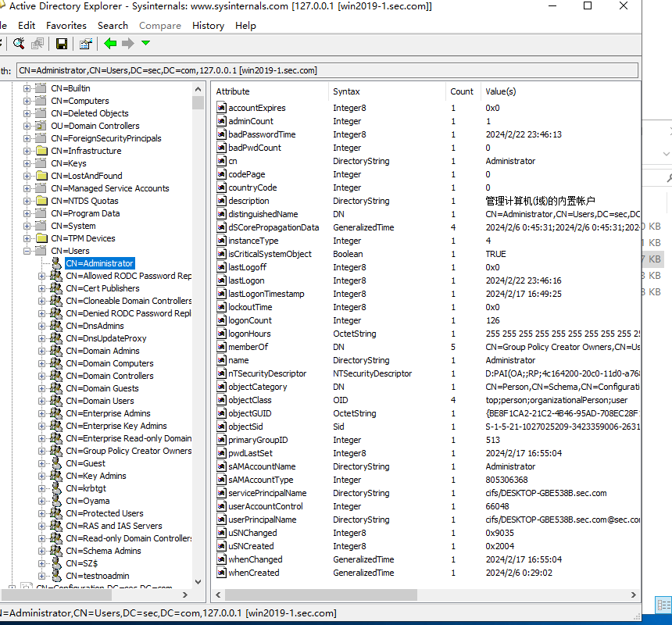Click the CN=Domain Admins group icon
This screenshot has width=672, height=625.
pyautogui.click(x=56, y=351)
